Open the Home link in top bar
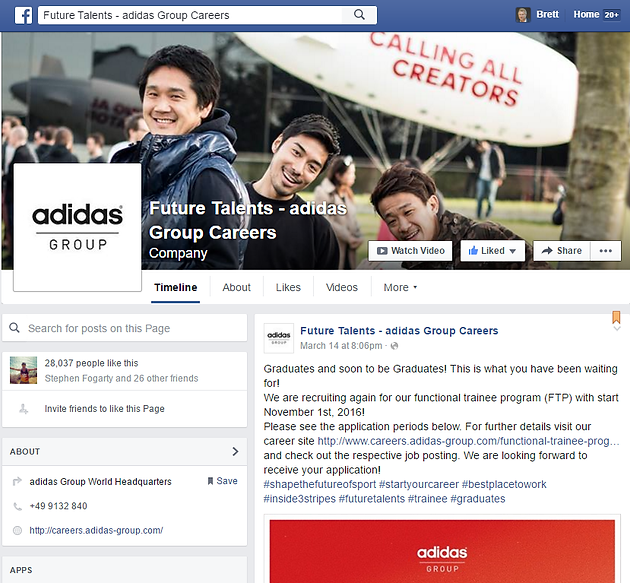630x583 pixels. (x=586, y=14)
